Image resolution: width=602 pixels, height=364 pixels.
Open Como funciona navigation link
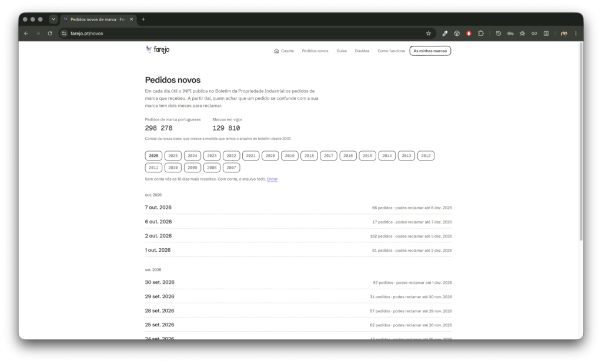pyautogui.click(x=391, y=51)
